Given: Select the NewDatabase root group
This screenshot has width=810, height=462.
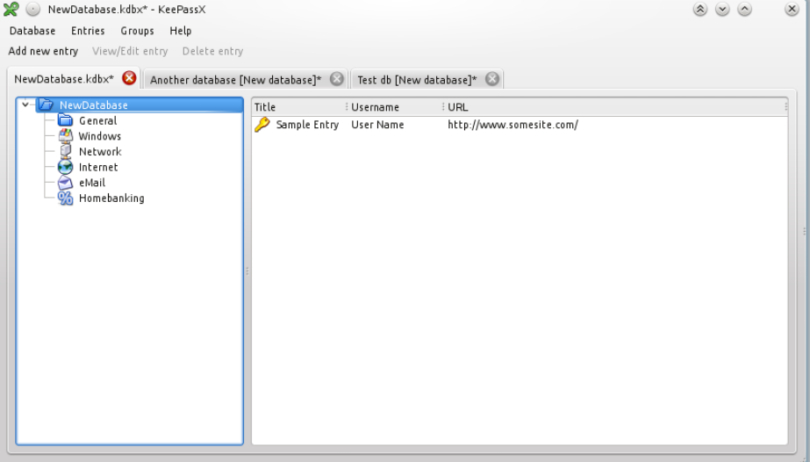Looking at the screenshot, I should click(93, 105).
